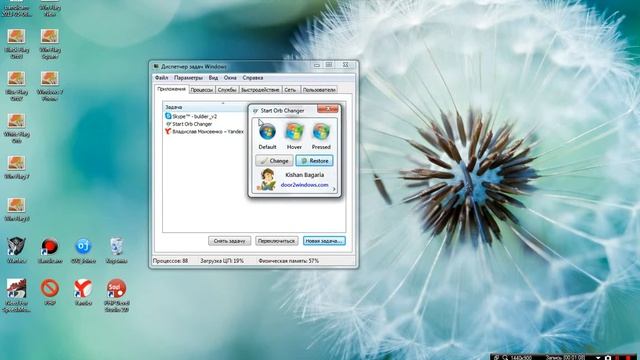This screenshot has height=360, width=640.
Task: Click the Загрузка ЦП status text
Action: pyautogui.click(x=222, y=260)
